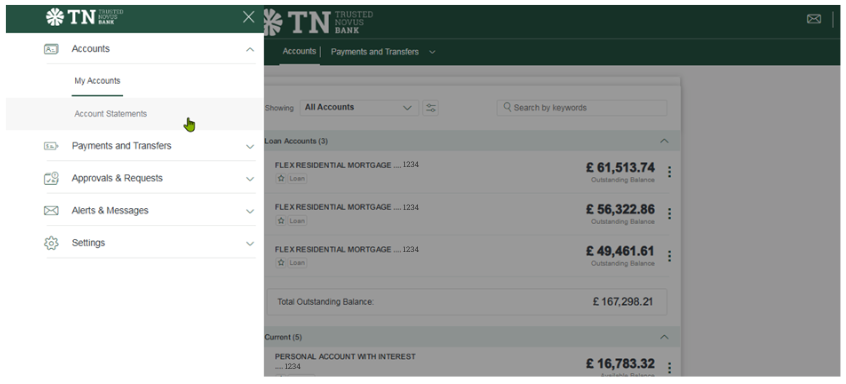Open the three-dot menu for £ 61,513.74 mortgage
Viewport: 846px width, 384px height.
(x=669, y=172)
